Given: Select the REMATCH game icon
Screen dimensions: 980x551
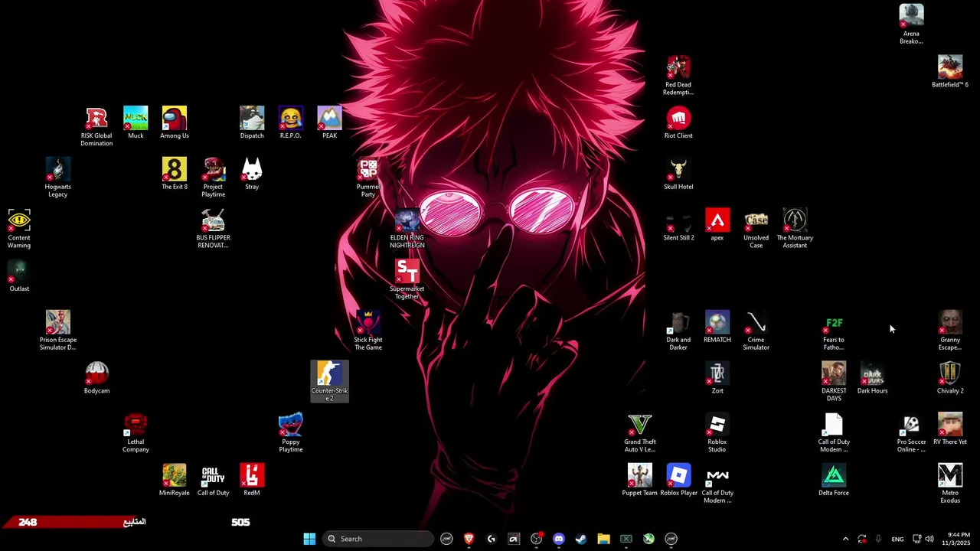Looking at the screenshot, I should [717, 327].
